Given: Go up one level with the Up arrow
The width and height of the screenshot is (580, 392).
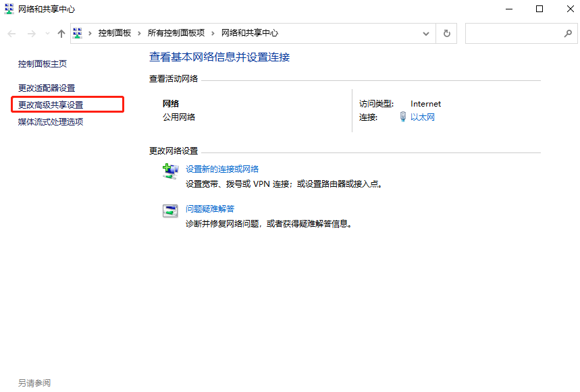Looking at the screenshot, I should 61,33.
